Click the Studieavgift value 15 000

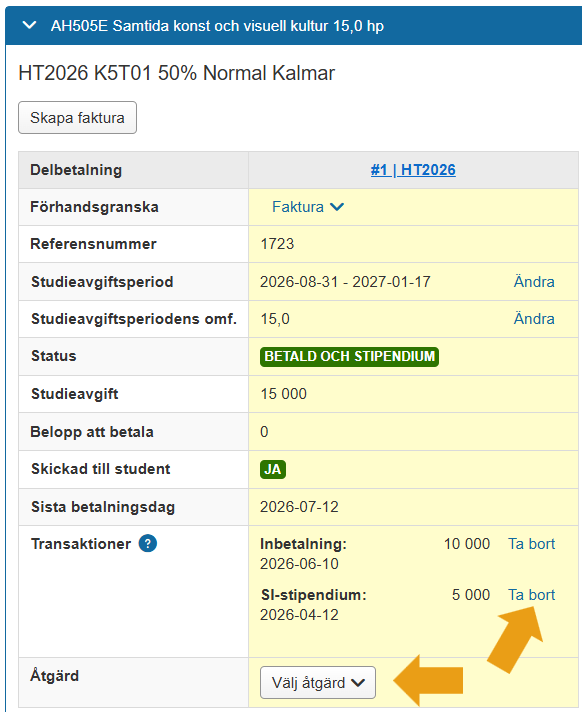point(283,394)
